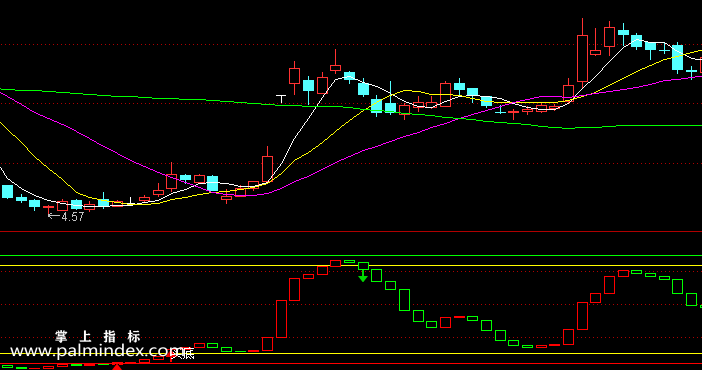The width and height of the screenshot is (702, 370).
Task: Select the tallest green bar in the indicator panel
Action: click(x=404, y=300)
